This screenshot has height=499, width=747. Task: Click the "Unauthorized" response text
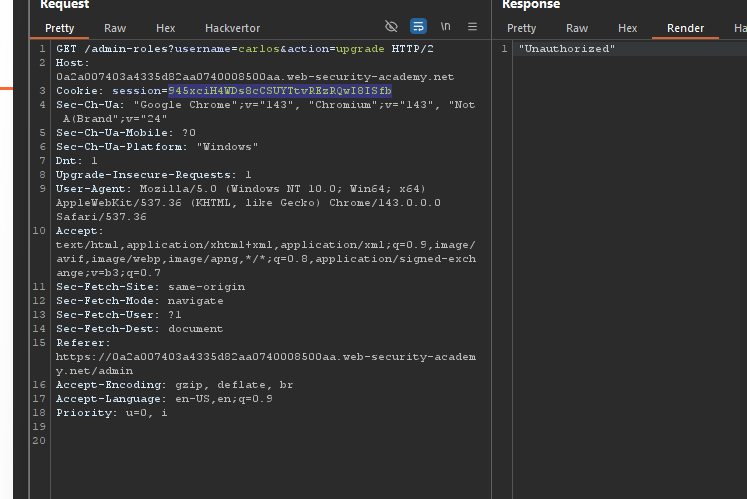click(566, 49)
